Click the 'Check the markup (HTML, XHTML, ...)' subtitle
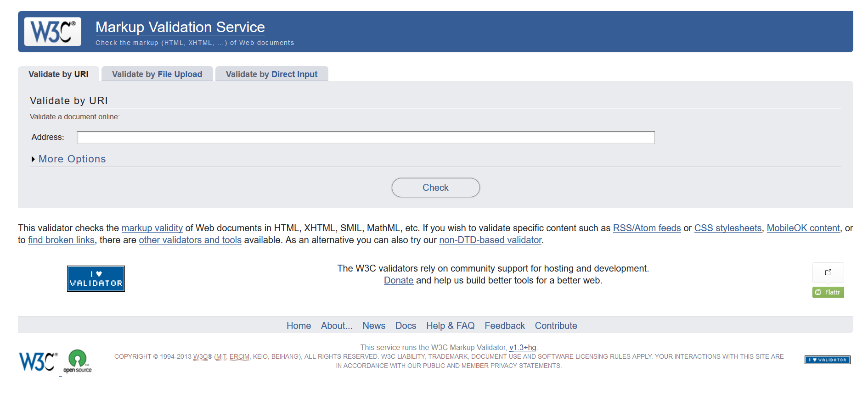This screenshot has height=411, width=868. click(x=195, y=43)
